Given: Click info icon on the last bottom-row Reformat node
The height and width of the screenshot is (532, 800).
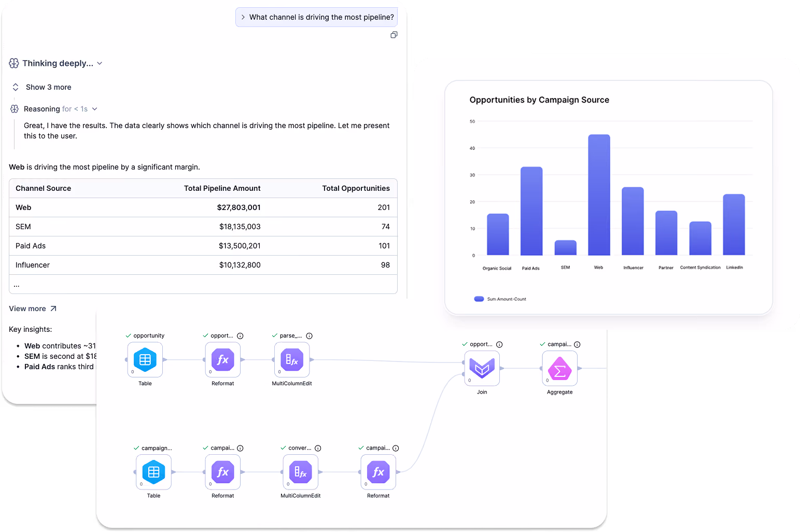Looking at the screenshot, I should (x=396, y=448).
